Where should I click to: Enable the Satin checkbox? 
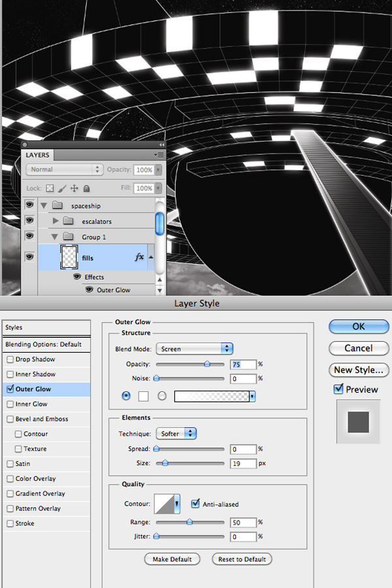click(x=10, y=464)
